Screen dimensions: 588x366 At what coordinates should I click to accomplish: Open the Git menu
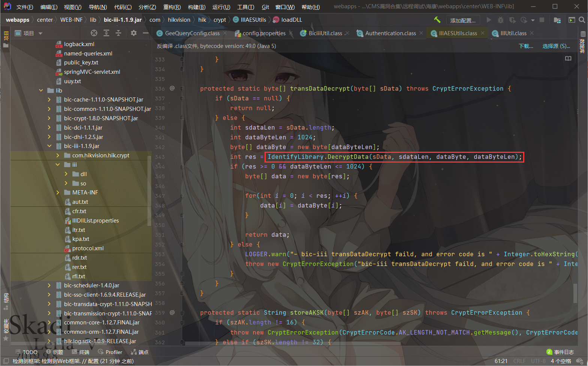265,7
